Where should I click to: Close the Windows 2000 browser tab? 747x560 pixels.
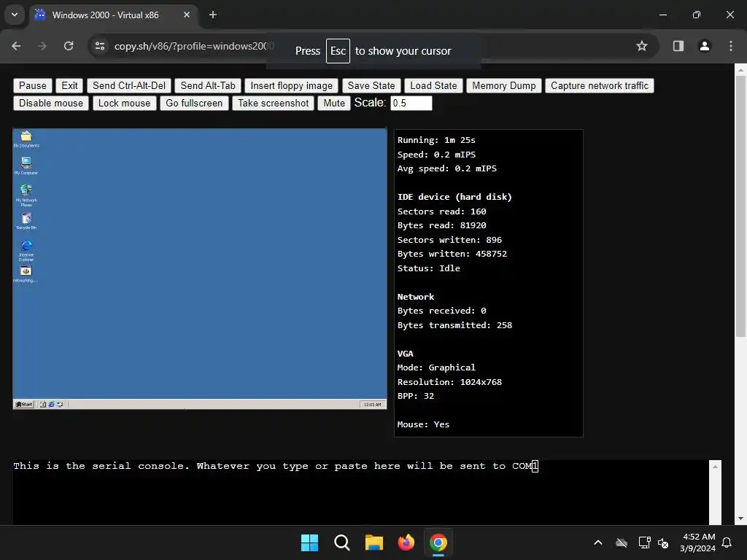(187, 15)
